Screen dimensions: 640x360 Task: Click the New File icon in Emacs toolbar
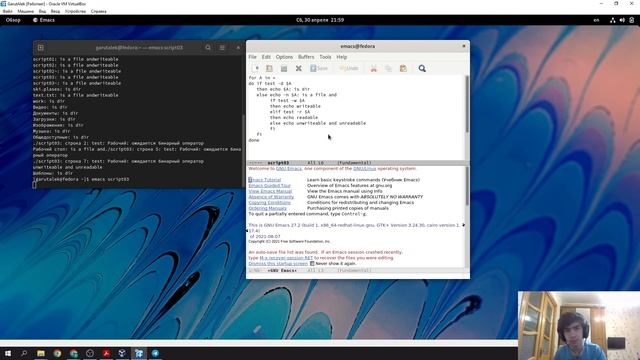coord(256,68)
